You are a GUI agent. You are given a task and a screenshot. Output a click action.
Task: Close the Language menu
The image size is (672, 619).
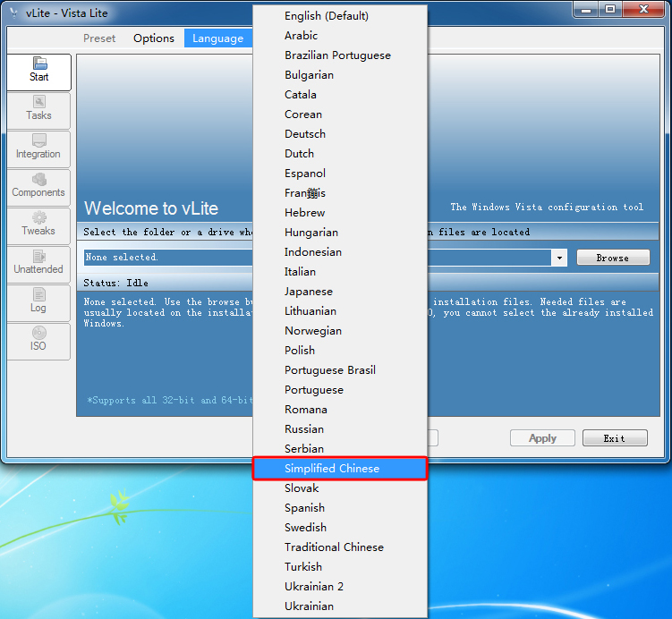[x=217, y=38]
